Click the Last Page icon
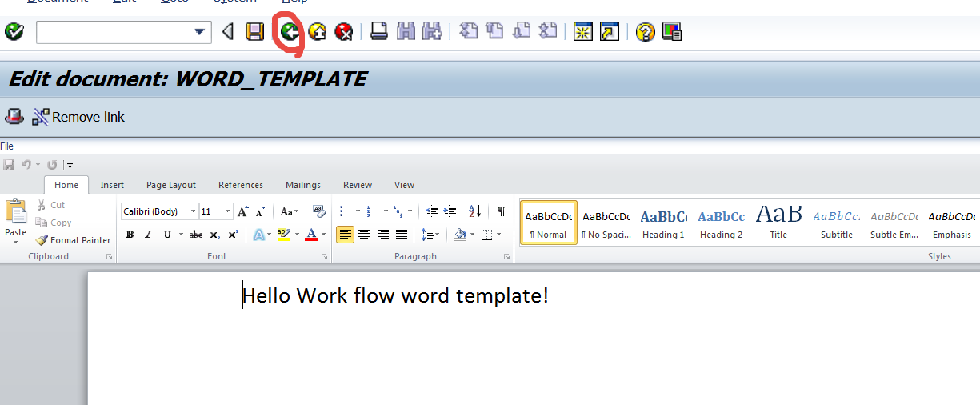 click(548, 32)
